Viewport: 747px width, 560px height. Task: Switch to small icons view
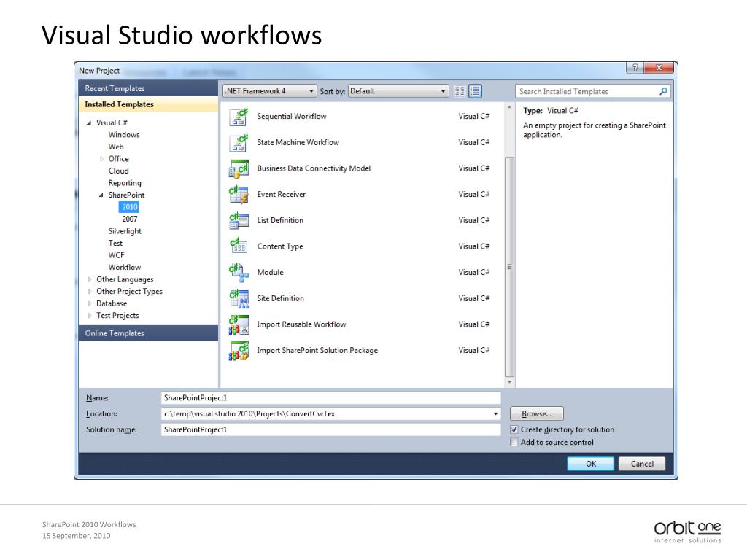(460, 91)
